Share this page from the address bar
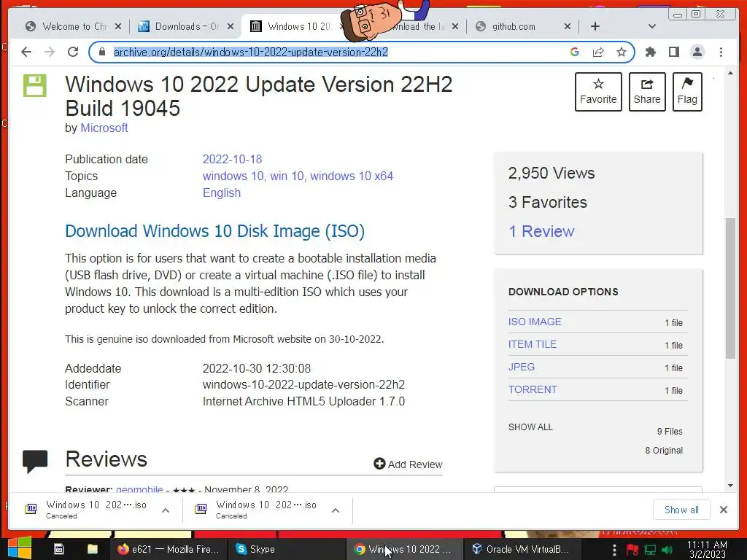747x560 pixels. [x=598, y=52]
